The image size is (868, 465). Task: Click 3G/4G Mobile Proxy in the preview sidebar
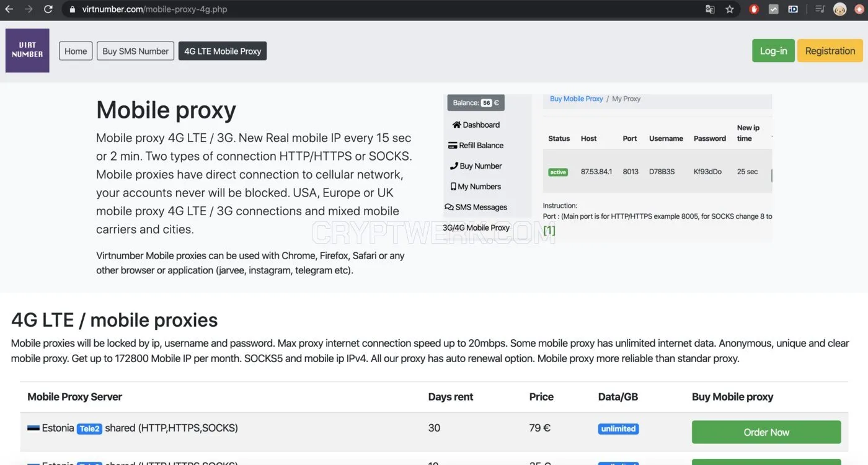476,228
